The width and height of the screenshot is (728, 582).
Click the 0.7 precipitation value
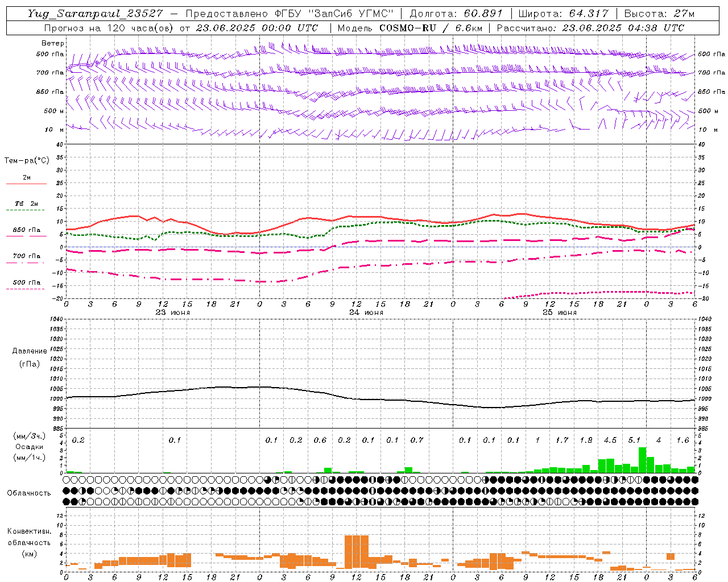(x=417, y=440)
